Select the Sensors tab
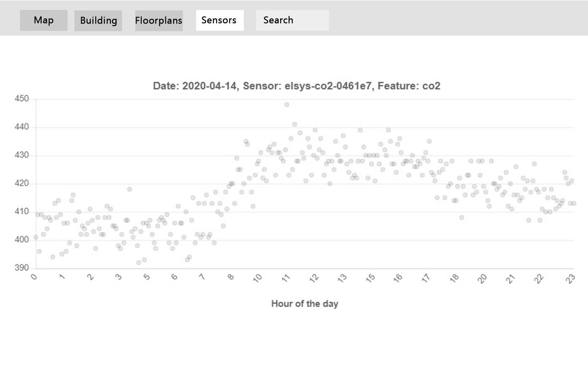Image resolution: width=588 pixels, height=367 pixels. point(219,20)
